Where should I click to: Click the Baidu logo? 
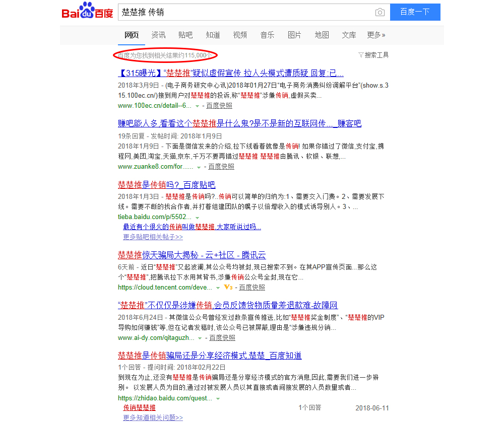[x=87, y=11]
